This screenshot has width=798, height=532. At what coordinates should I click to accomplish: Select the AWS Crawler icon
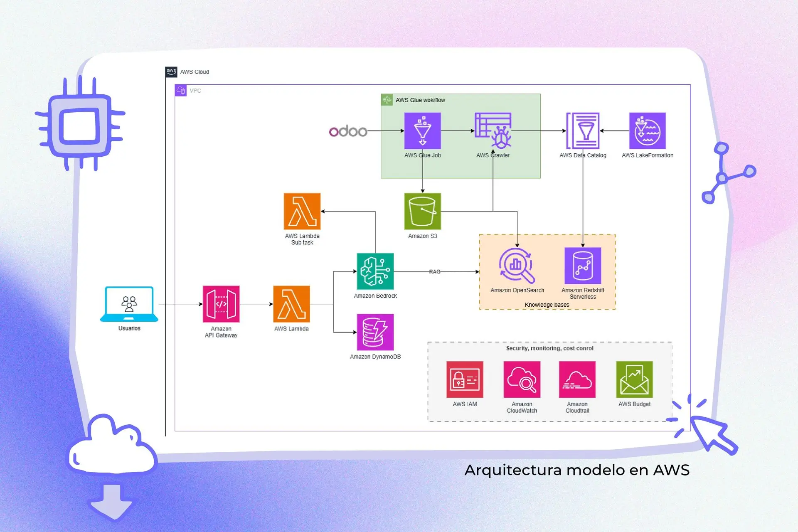(x=493, y=131)
